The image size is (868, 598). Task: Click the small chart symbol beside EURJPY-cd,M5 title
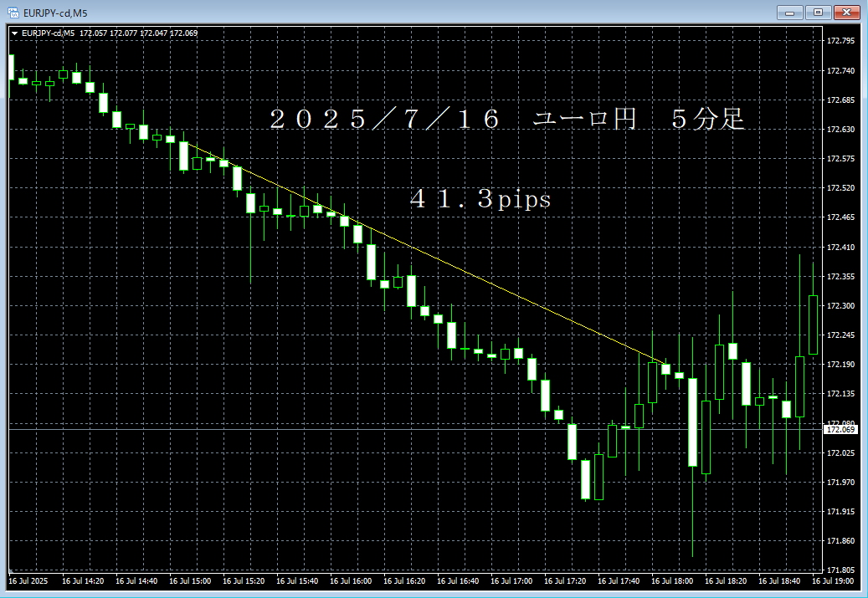13,13
